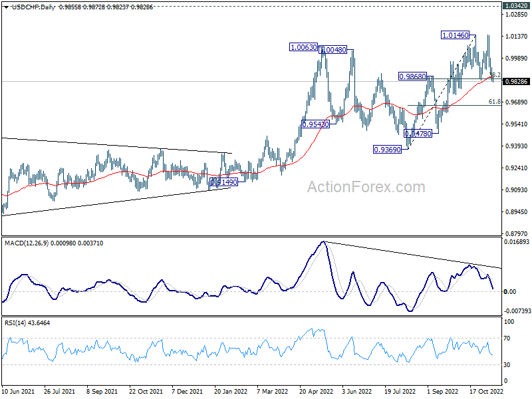Click the 0.98680 price label
This screenshot has width=532, height=399.
(x=412, y=76)
